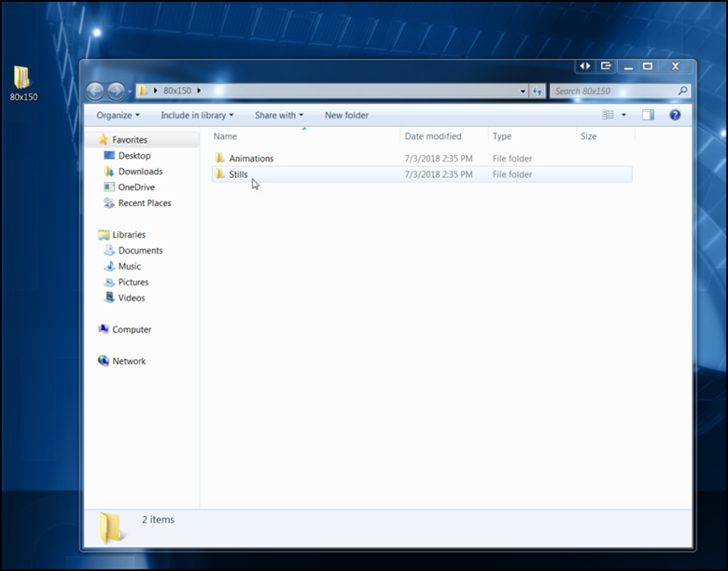Expand the arrow after 80x150 breadcrumb

coord(199,91)
